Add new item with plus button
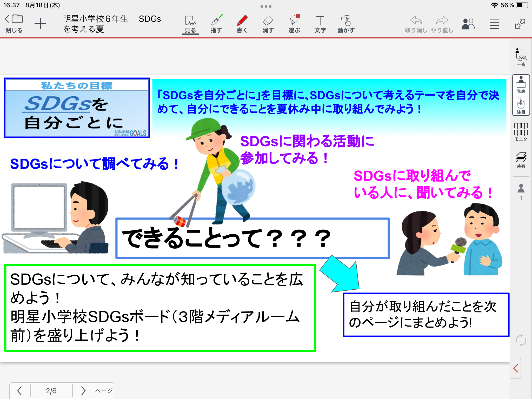532x399 pixels. (x=40, y=24)
